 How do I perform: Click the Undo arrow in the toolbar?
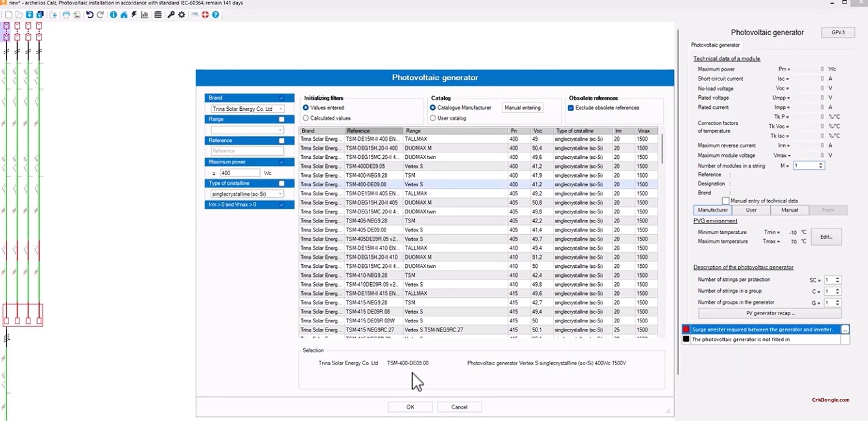(89, 14)
